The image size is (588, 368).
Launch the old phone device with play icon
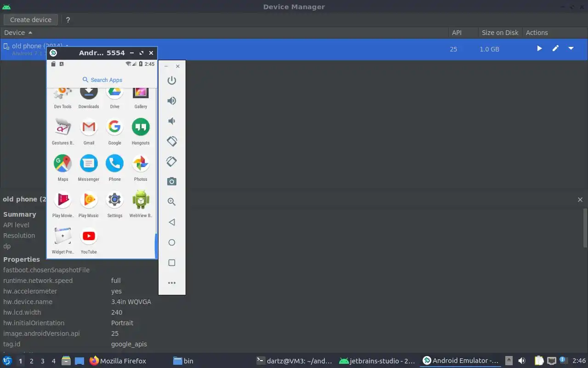(x=539, y=48)
